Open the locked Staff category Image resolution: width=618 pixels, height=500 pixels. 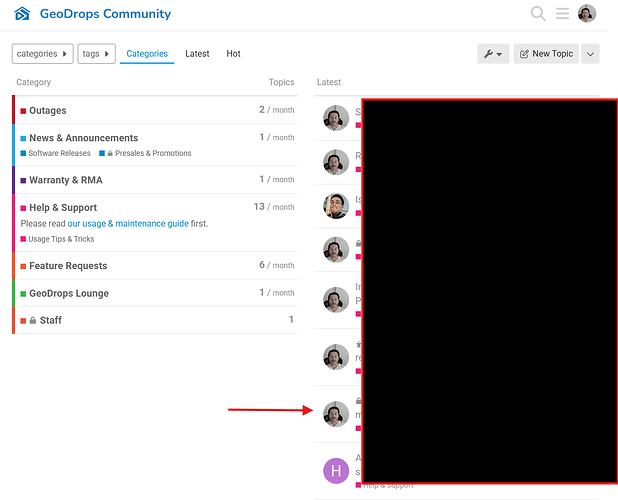[x=50, y=320]
